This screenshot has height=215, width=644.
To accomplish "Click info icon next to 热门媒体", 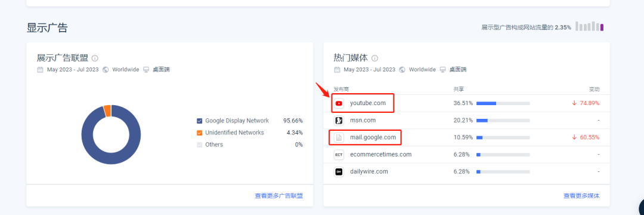I will (374, 59).
